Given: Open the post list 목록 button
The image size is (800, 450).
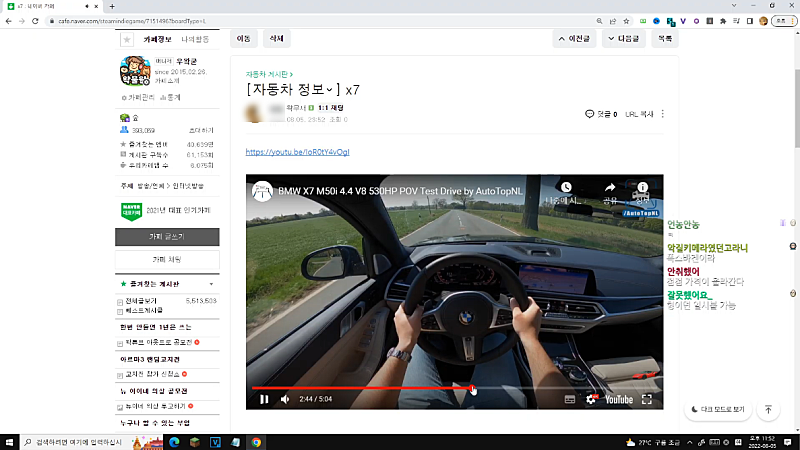Looking at the screenshot, I should point(665,39).
